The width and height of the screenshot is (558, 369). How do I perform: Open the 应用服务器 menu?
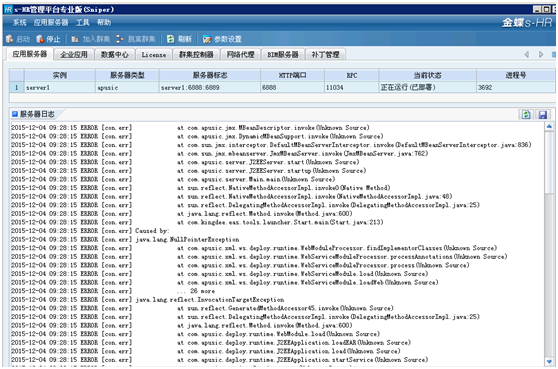[51, 22]
